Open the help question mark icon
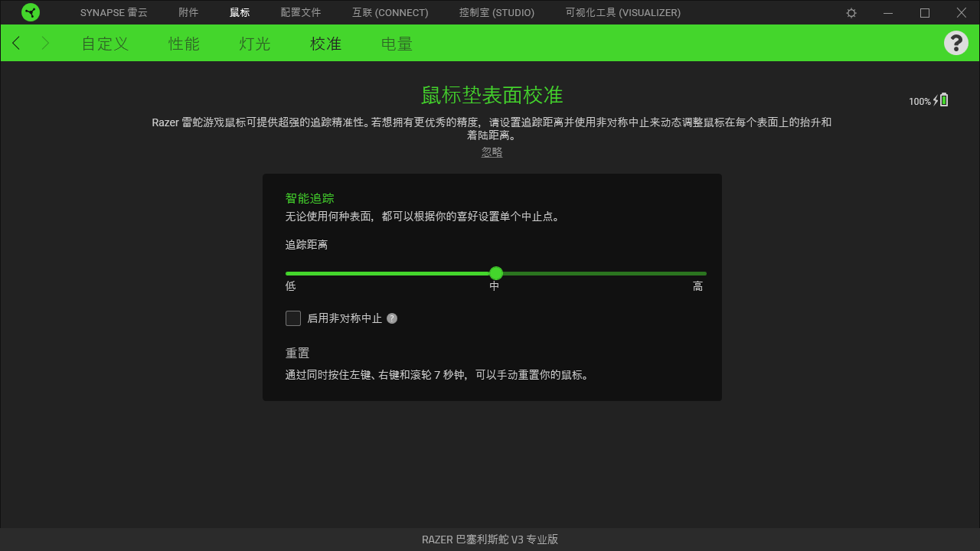 pyautogui.click(x=956, y=43)
